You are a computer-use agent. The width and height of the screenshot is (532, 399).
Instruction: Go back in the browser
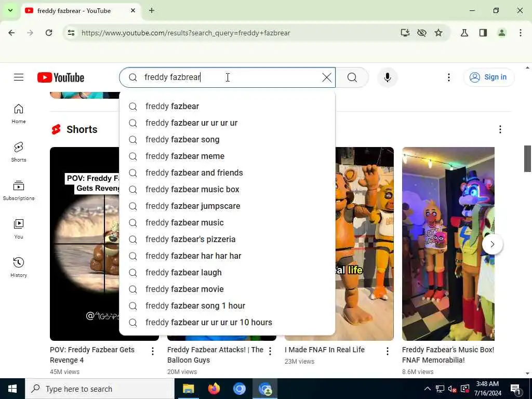point(11,33)
